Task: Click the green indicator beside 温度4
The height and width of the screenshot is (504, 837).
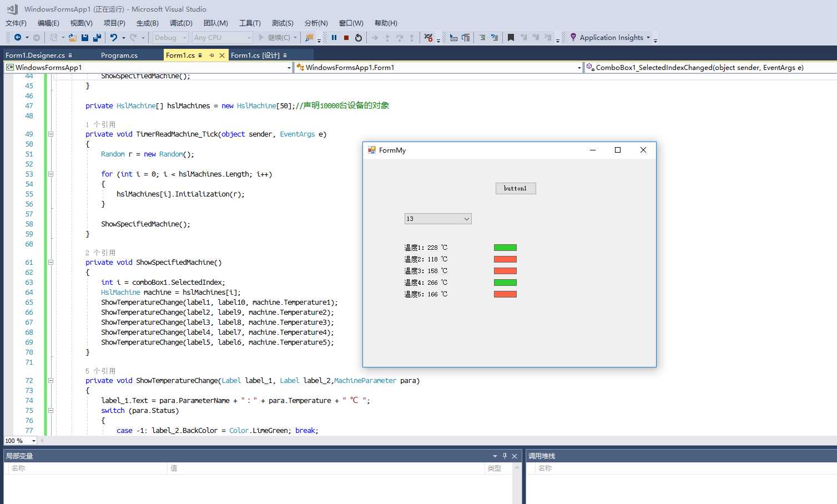Action: 505,283
